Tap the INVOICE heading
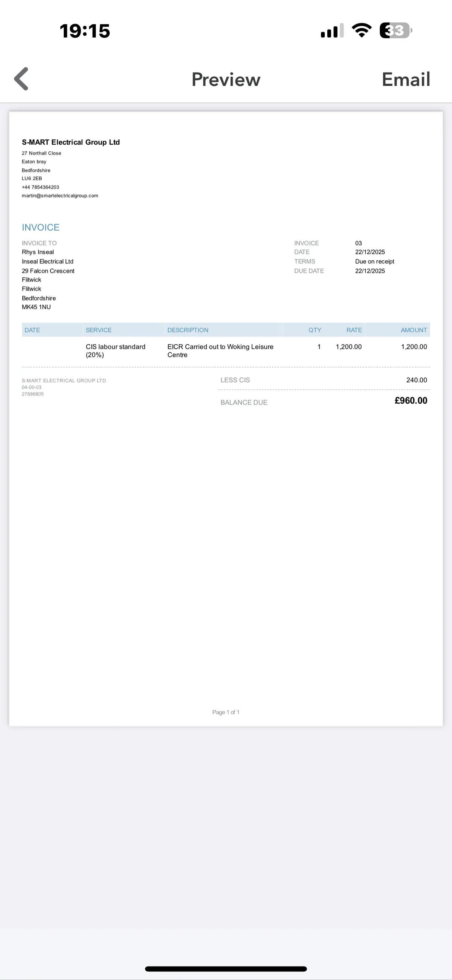452x980 pixels. pyautogui.click(x=41, y=227)
